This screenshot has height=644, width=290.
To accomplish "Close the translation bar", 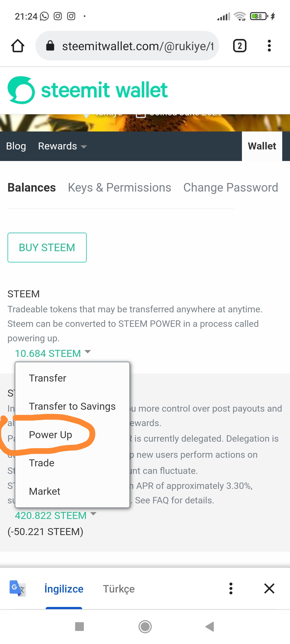I will click(x=269, y=588).
